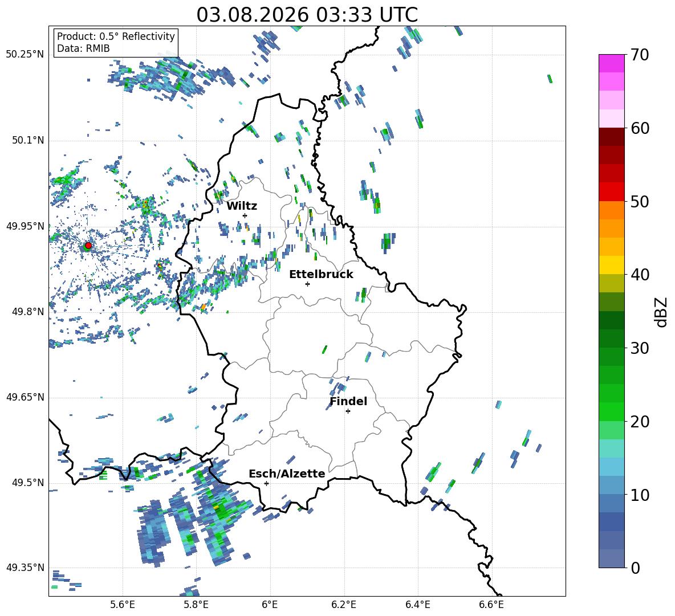This screenshot has height=616, width=675.
Task: Select the Wiltz city label
Action: click(242, 206)
